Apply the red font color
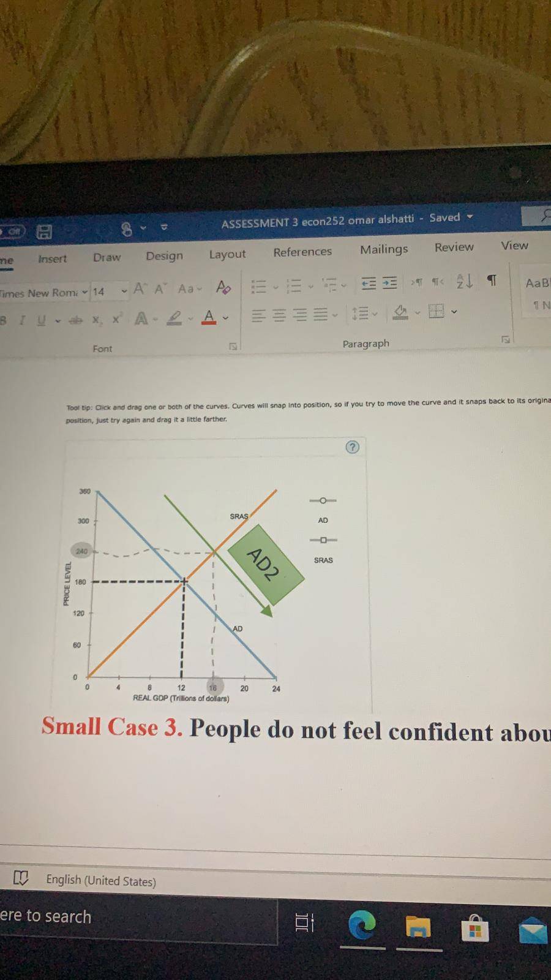Screen dimensions: 551x980 [x=209, y=317]
